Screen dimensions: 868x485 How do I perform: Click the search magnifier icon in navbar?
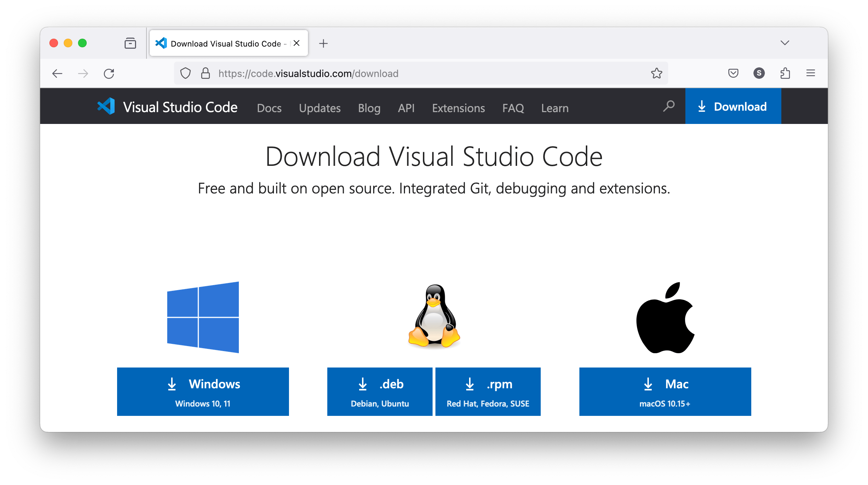669,106
